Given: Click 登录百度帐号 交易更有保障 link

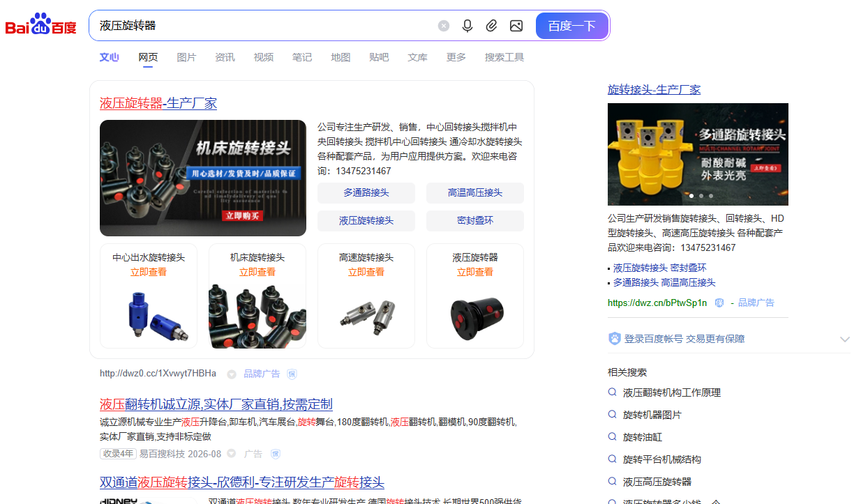Looking at the screenshot, I should 684,339.
